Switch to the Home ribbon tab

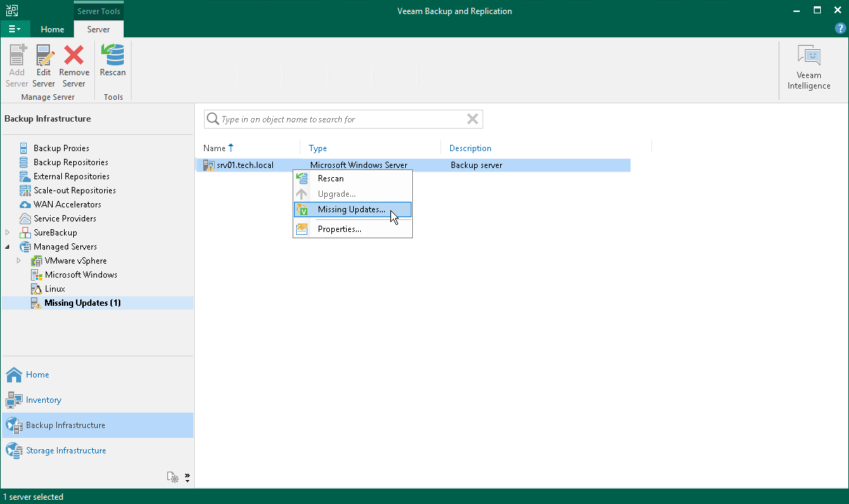coord(52,30)
